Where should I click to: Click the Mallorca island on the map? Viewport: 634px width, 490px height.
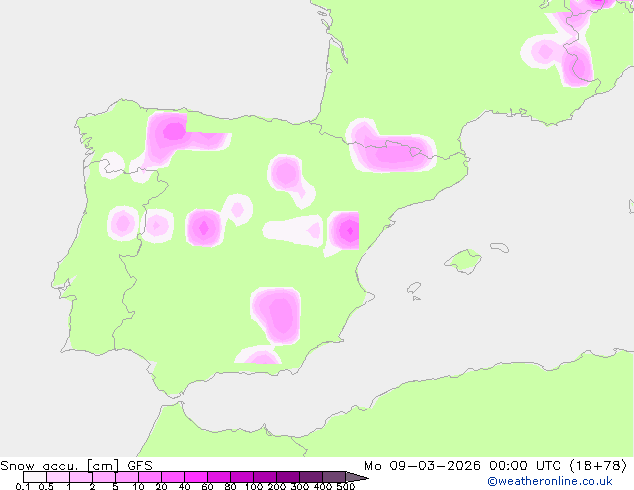[x=463, y=261]
